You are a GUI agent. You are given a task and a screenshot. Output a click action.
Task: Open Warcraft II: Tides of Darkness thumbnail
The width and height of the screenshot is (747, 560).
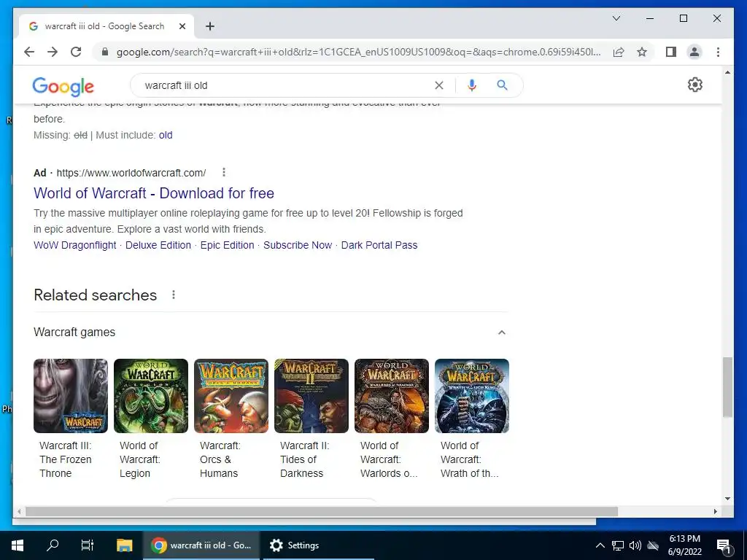coord(311,396)
